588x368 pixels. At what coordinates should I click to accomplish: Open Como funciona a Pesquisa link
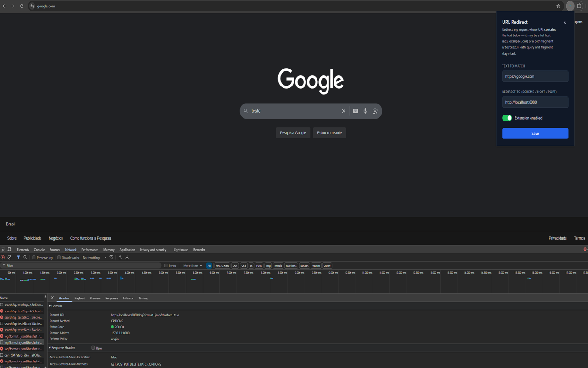[90, 238]
